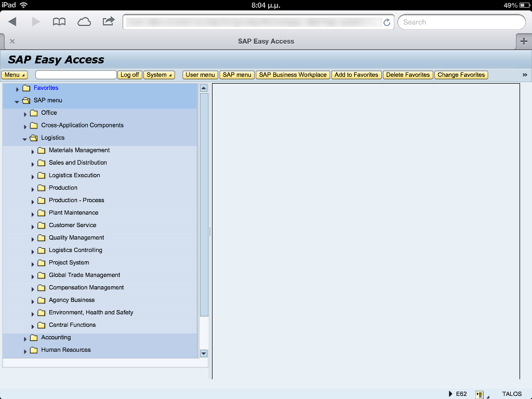
Task: Select Environment, Health and Safety item
Action: [91, 312]
